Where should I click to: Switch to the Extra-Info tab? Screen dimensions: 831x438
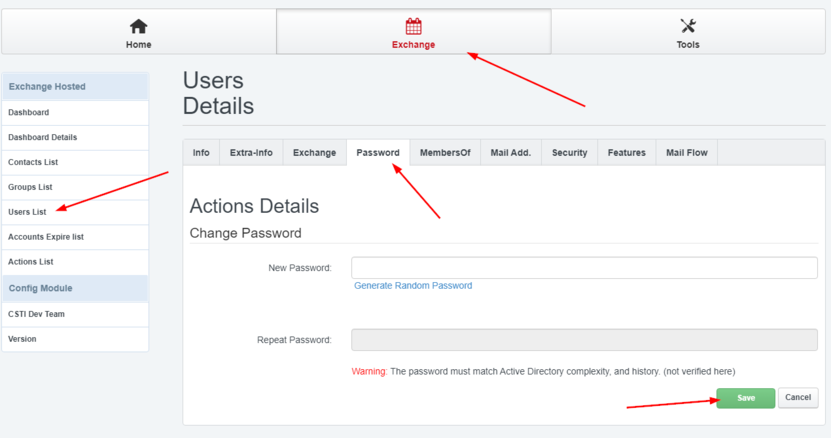click(x=251, y=153)
